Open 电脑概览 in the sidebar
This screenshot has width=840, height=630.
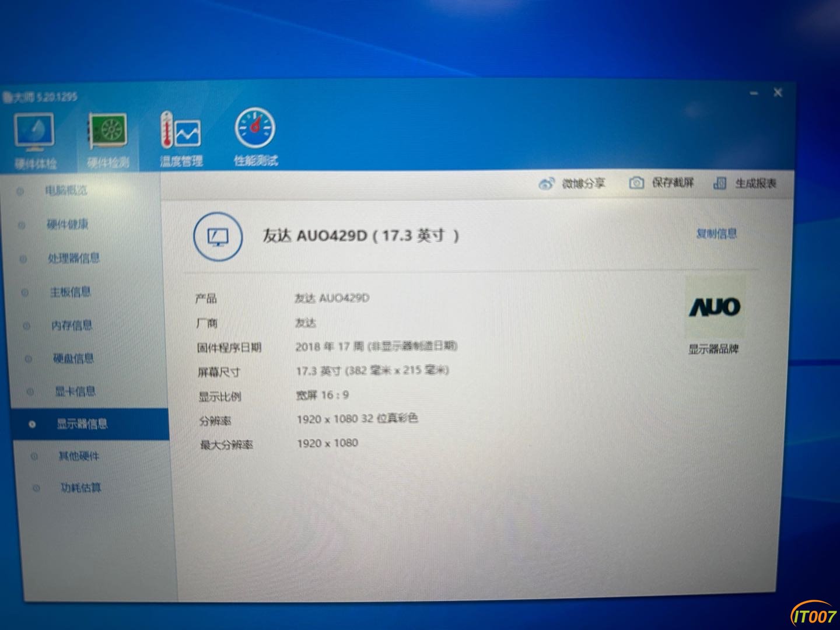coord(66,191)
